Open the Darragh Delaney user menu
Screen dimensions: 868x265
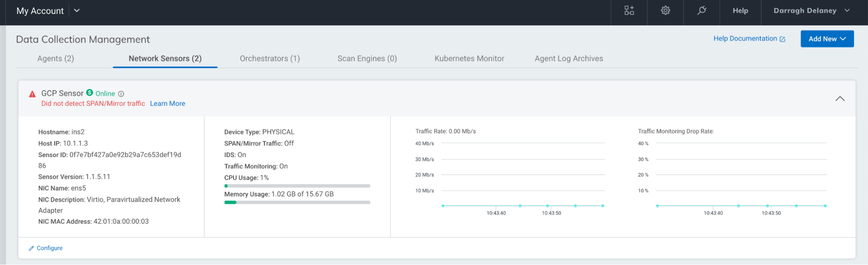click(811, 11)
